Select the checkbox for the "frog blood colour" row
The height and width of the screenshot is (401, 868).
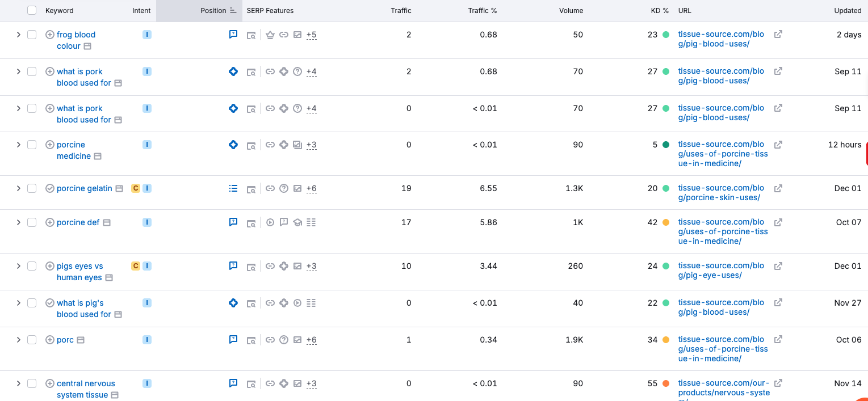tap(31, 35)
